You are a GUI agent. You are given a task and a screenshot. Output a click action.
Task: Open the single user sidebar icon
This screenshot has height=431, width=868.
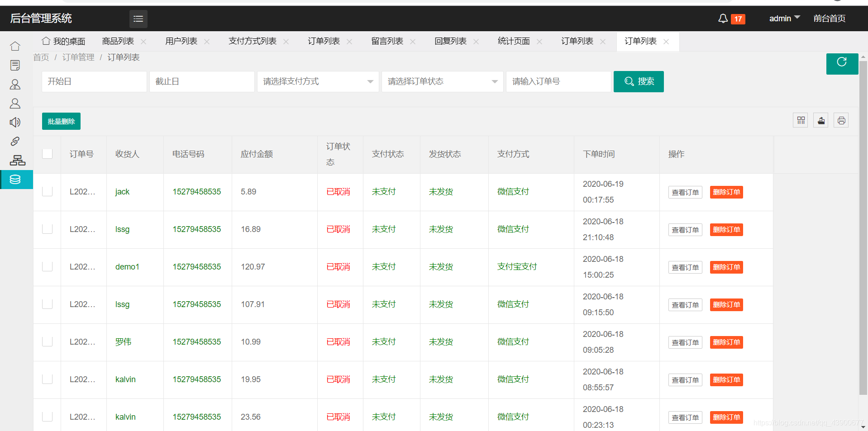(x=15, y=103)
